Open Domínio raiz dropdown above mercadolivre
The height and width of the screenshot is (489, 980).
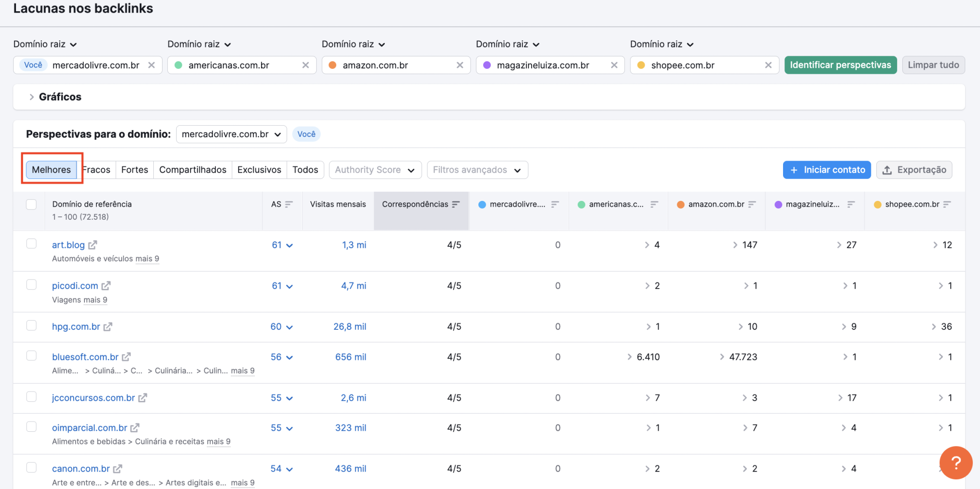45,44
